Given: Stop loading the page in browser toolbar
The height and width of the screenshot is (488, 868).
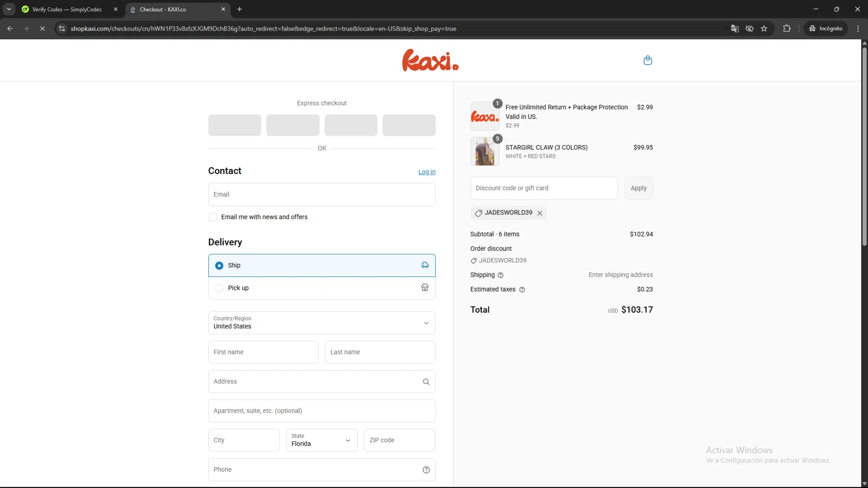Looking at the screenshot, I should tap(42, 28).
